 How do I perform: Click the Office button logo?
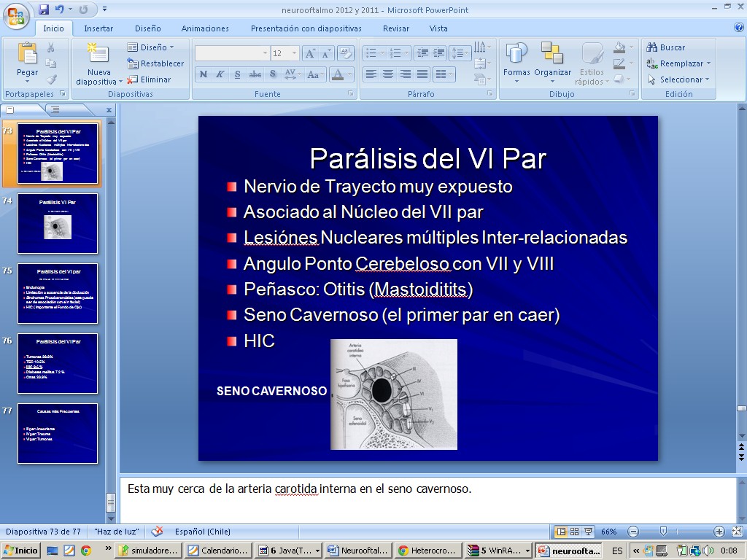click(x=16, y=15)
